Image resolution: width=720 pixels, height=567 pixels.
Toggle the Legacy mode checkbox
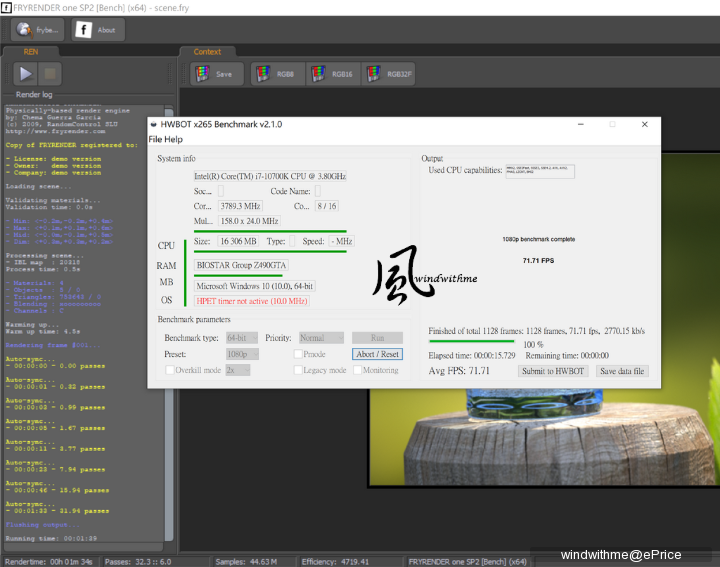[x=298, y=370]
